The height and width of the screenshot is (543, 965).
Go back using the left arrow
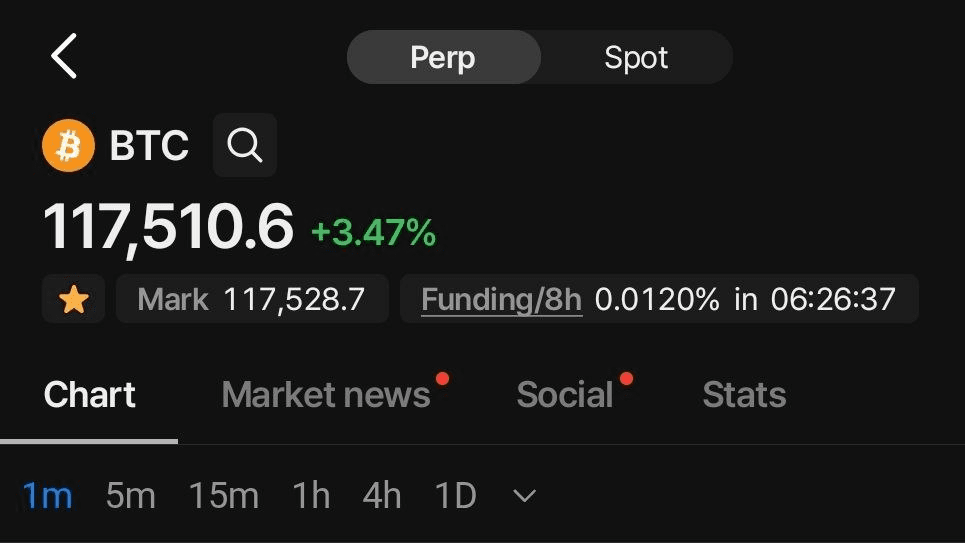point(64,56)
